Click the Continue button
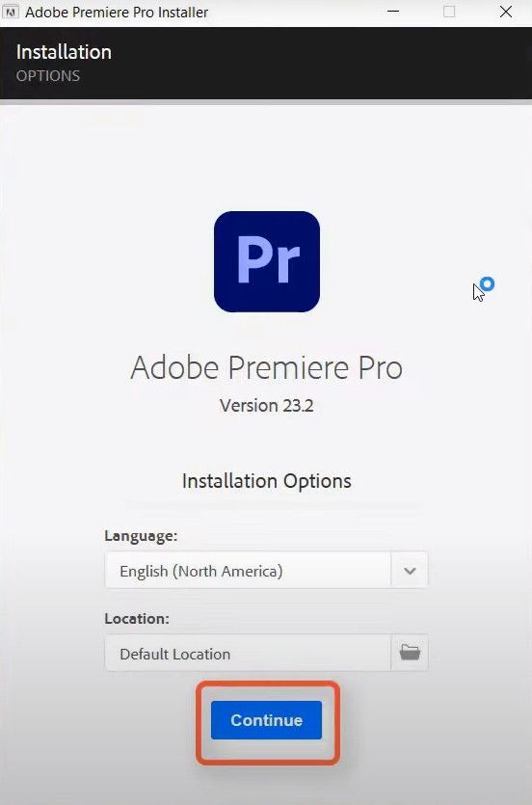 266,720
